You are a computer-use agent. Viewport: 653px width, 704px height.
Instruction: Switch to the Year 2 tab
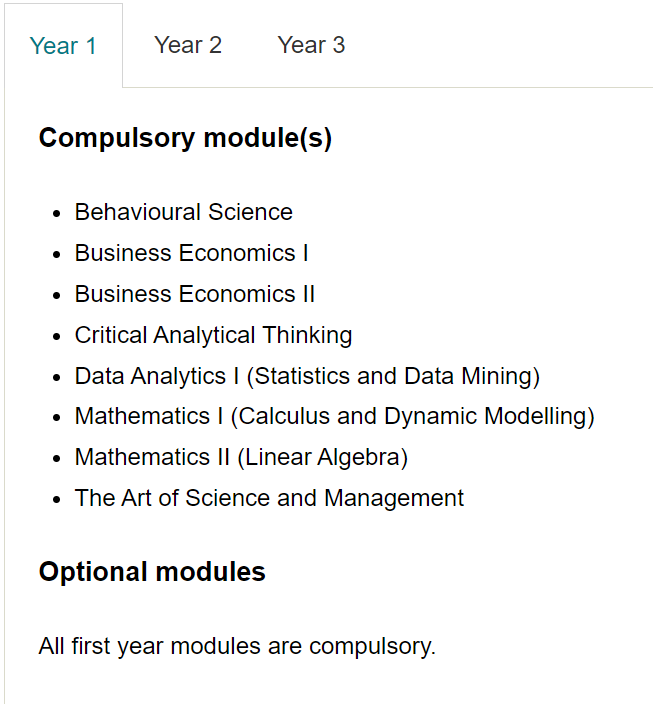coord(188,45)
